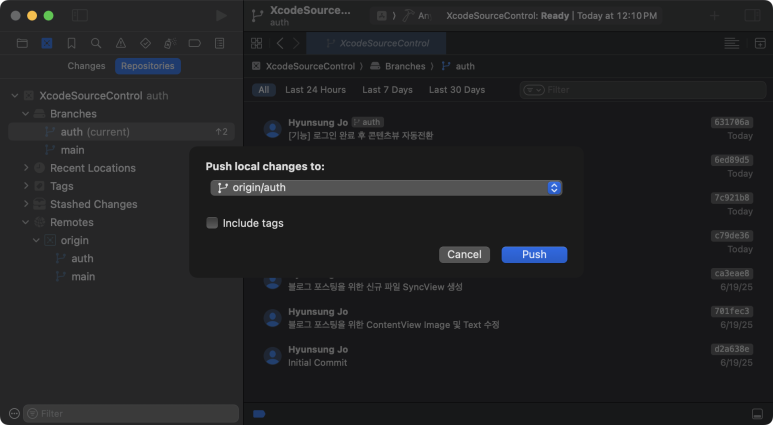This screenshot has height=425, width=773.
Task: Expand the Stashed Changes group
Action: [26, 204]
